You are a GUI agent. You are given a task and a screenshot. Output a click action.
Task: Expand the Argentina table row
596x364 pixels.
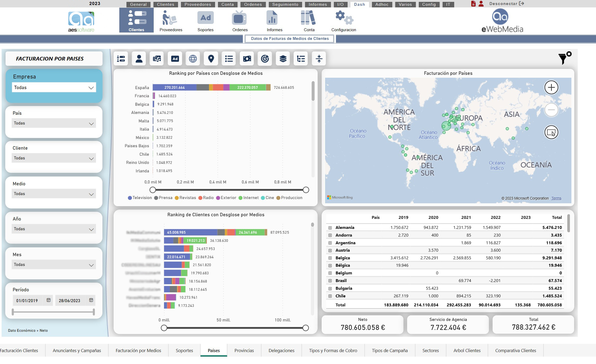pos(330,243)
